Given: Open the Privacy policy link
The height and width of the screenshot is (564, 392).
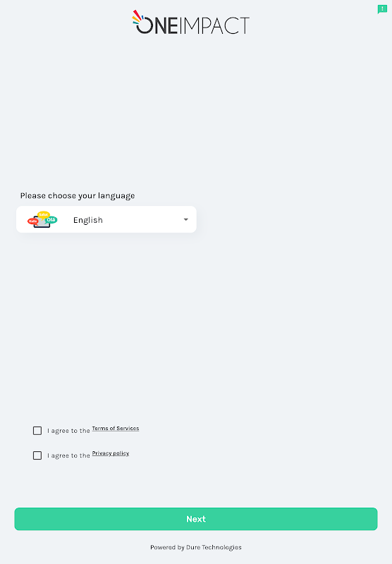Looking at the screenshot, I should (111, 453).
